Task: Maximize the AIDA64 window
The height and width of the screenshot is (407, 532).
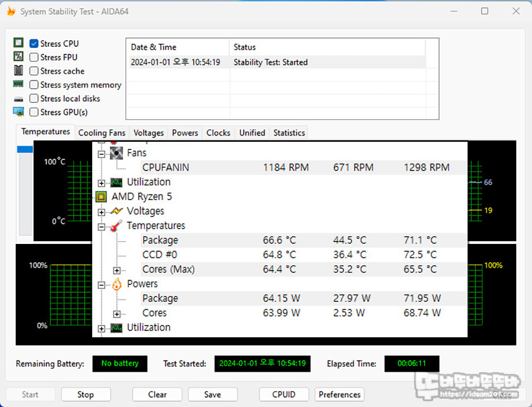Action: (x=485, y=11)
